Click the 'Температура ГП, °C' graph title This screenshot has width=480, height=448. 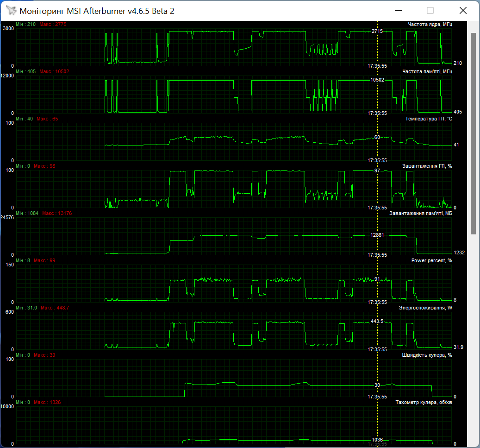(429, 119)
